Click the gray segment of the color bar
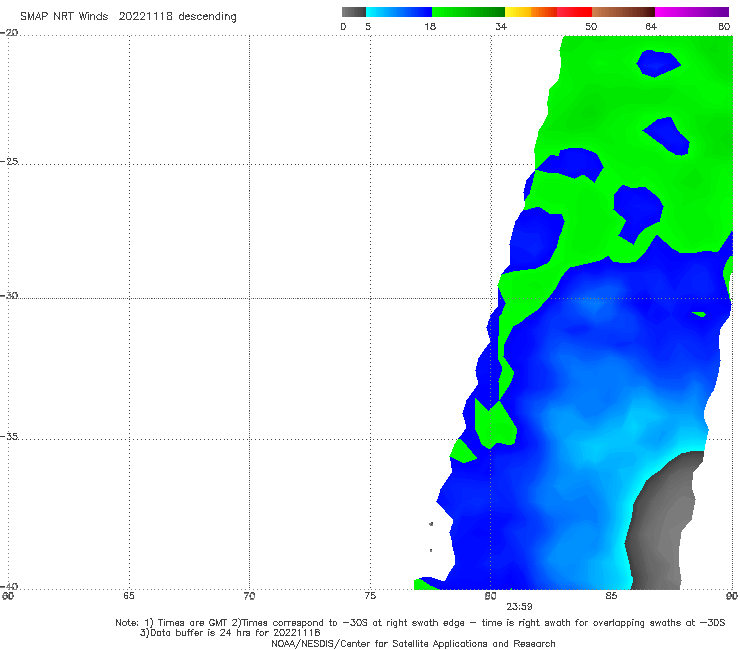Image resolution: width=740 pixels, height=650 pixels. pos(354,12)
